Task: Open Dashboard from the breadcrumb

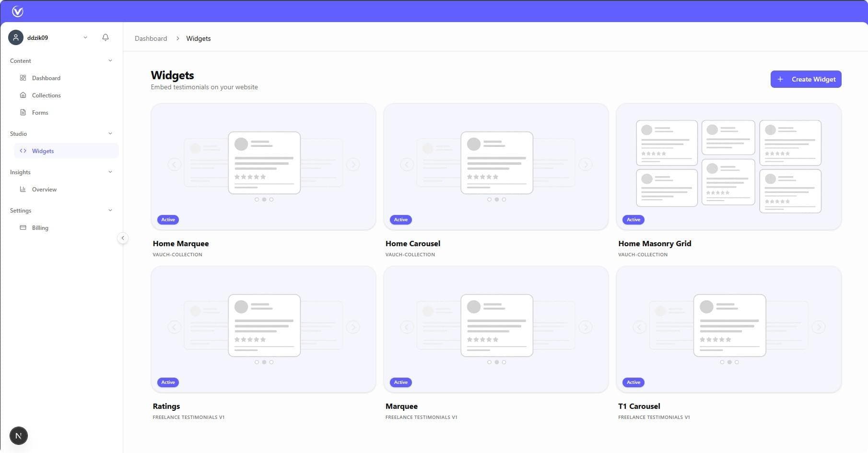Action: coord(151,38)
